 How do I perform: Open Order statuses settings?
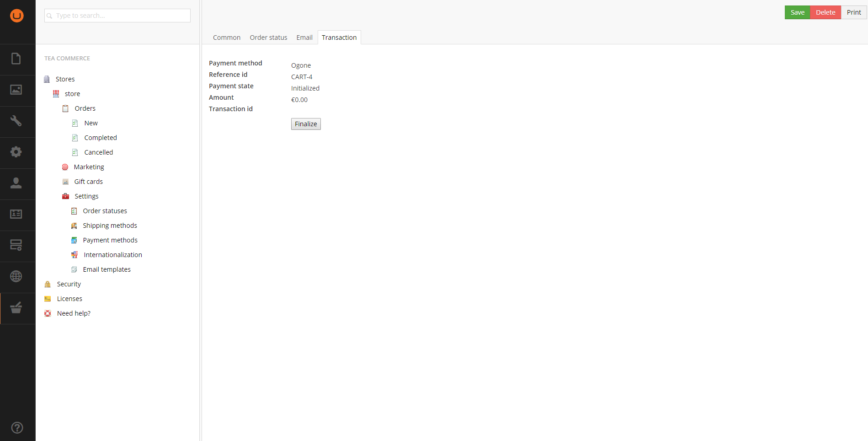(x=105, y=211)
